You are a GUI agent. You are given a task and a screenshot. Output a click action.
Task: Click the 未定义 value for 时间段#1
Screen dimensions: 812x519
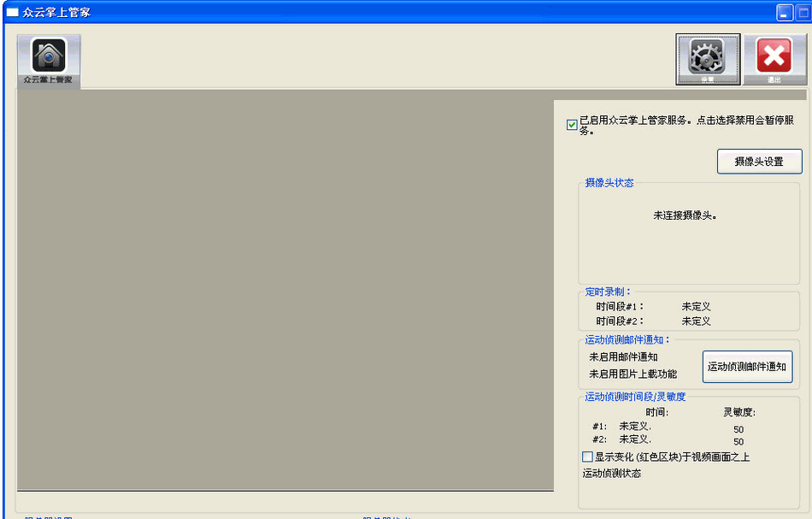point(696,307)
